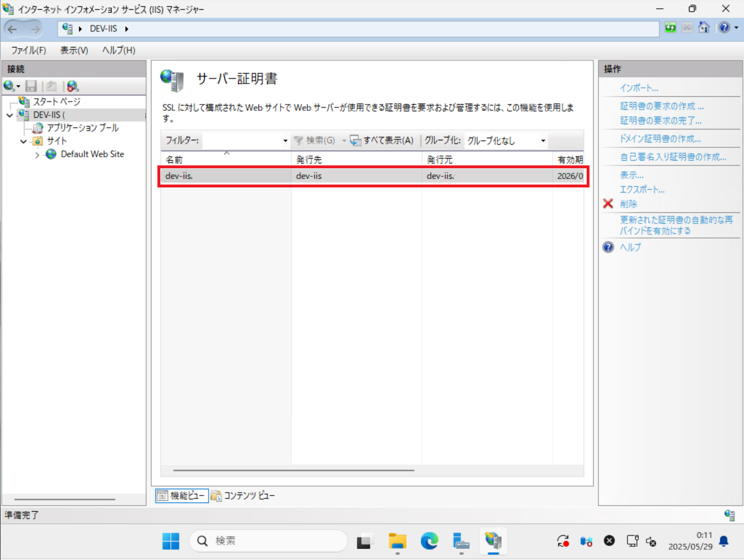This screenshot has width=744, height=560.
Task: Click 証明書の要求の完了... link
Action: coord(661,121)
